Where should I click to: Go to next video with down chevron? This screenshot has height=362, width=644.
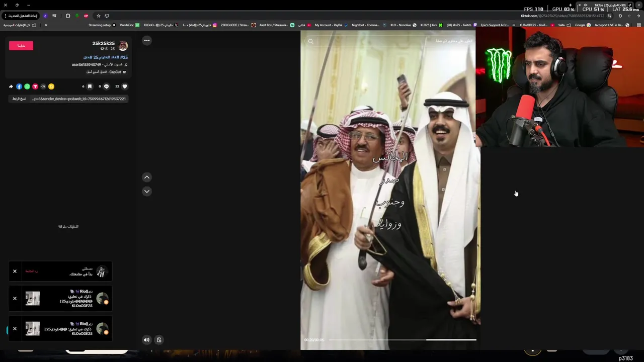click(x=147, y=191)
